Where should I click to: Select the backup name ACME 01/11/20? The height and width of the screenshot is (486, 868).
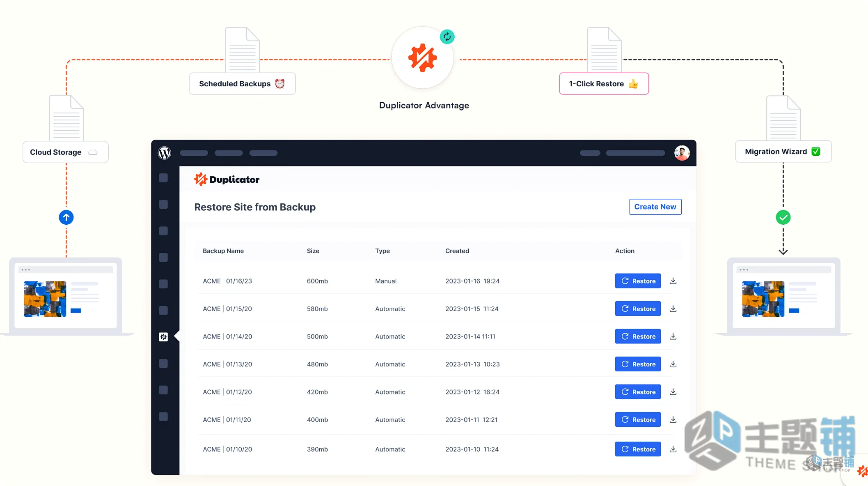(x=227, y=419)
